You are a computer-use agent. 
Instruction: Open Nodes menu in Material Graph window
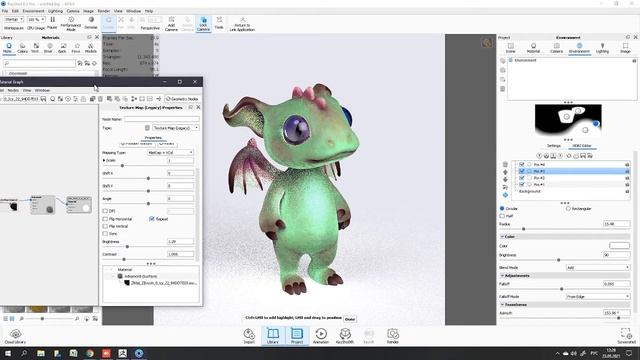click(x=13, y=90)
